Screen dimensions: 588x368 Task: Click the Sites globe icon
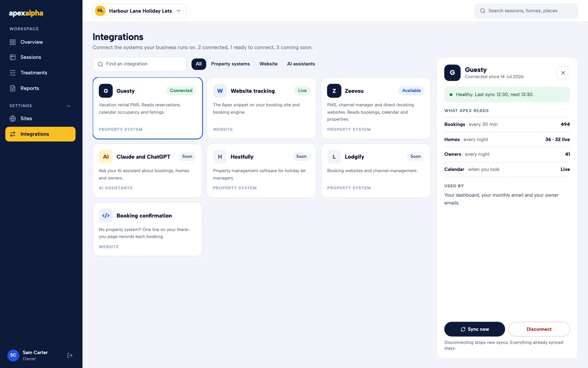click(13, 118)
